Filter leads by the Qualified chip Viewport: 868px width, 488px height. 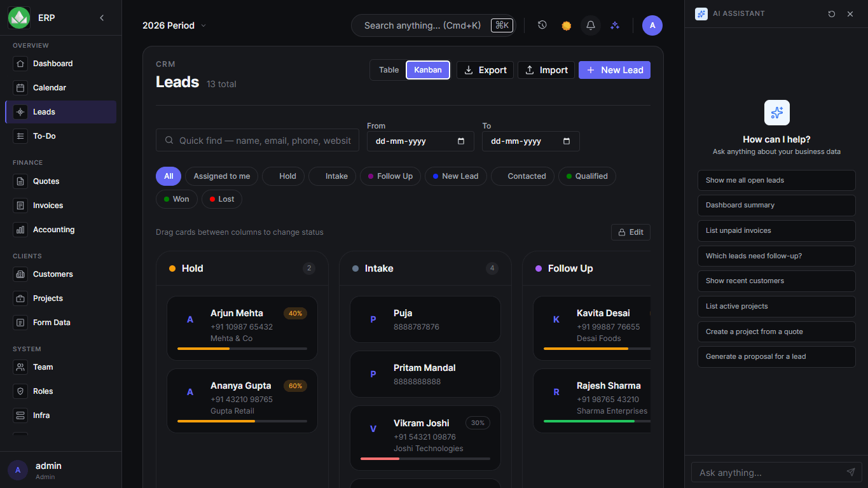pyautogui.click(x=587, y=176)
